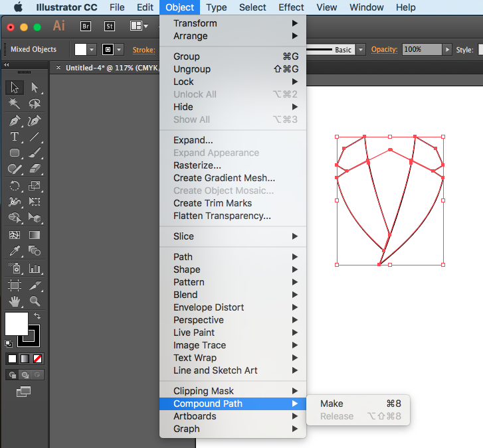This screenshot has height=448, width=483.
Task: Pick the Eyedropper tool
Action: point(14,252)
